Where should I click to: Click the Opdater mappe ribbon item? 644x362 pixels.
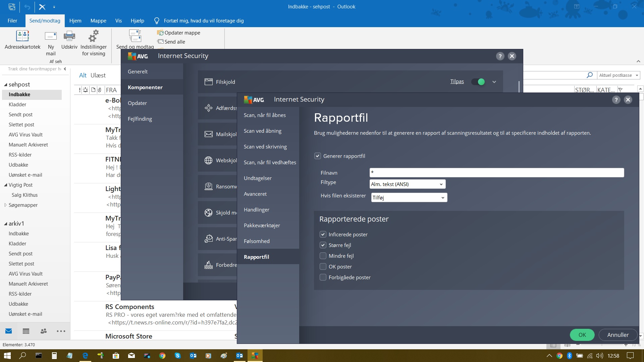click(x=179, y=33)
